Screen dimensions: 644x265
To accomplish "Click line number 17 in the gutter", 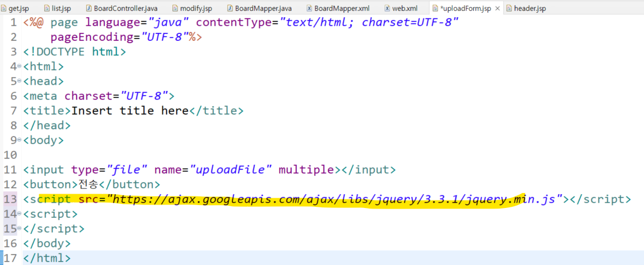I will pyautogui.click(x=10, y=259).
